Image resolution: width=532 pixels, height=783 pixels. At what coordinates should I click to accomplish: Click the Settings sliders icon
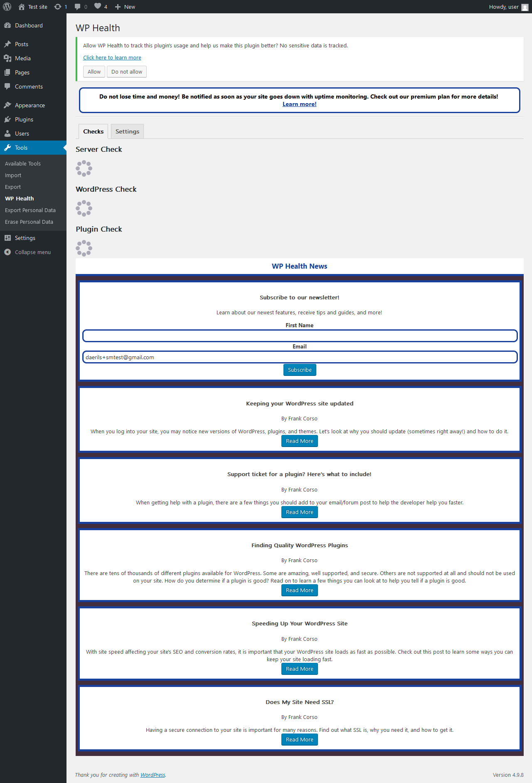(7, 238)
